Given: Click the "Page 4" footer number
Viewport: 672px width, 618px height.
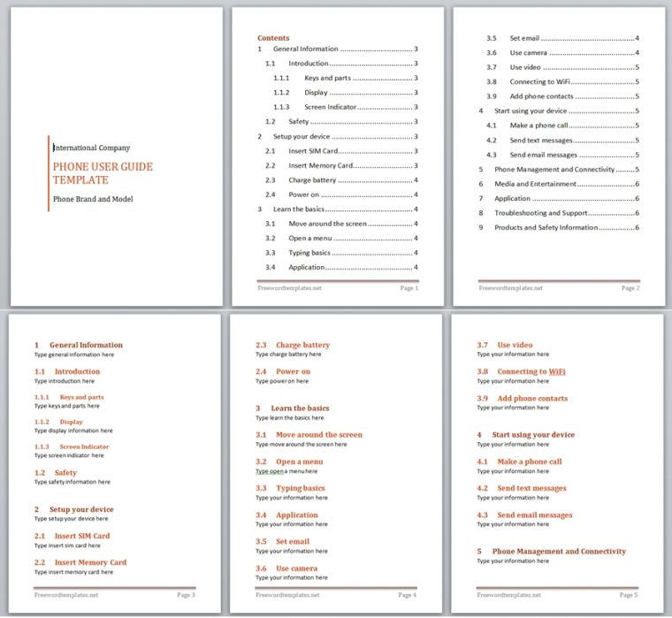Looking at the screenshot, I should pyautogui.click(x=407, y=595).
